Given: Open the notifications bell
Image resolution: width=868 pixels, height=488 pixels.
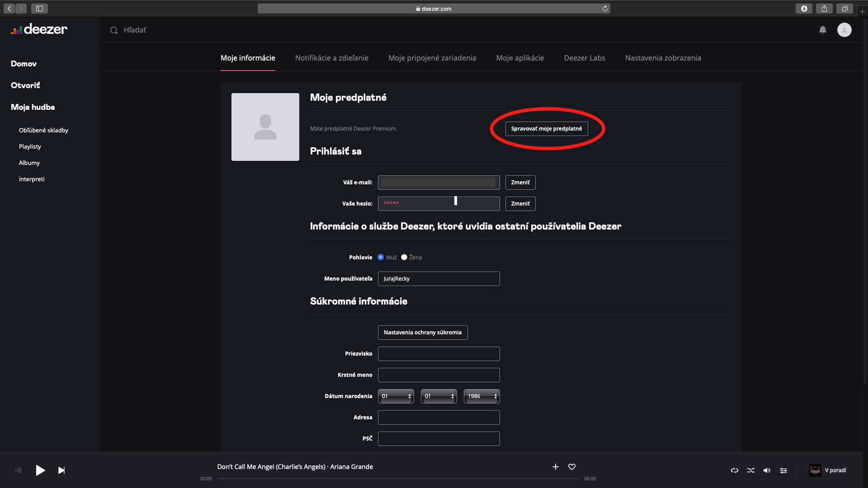Looking at the screenshot, I should click(823, 30).
